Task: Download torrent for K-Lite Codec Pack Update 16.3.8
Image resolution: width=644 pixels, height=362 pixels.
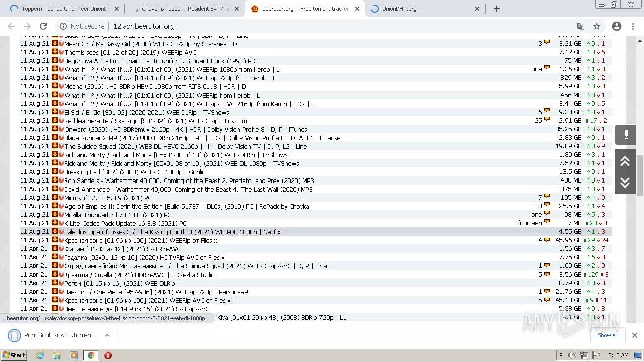Action: (x=55, y=223)
